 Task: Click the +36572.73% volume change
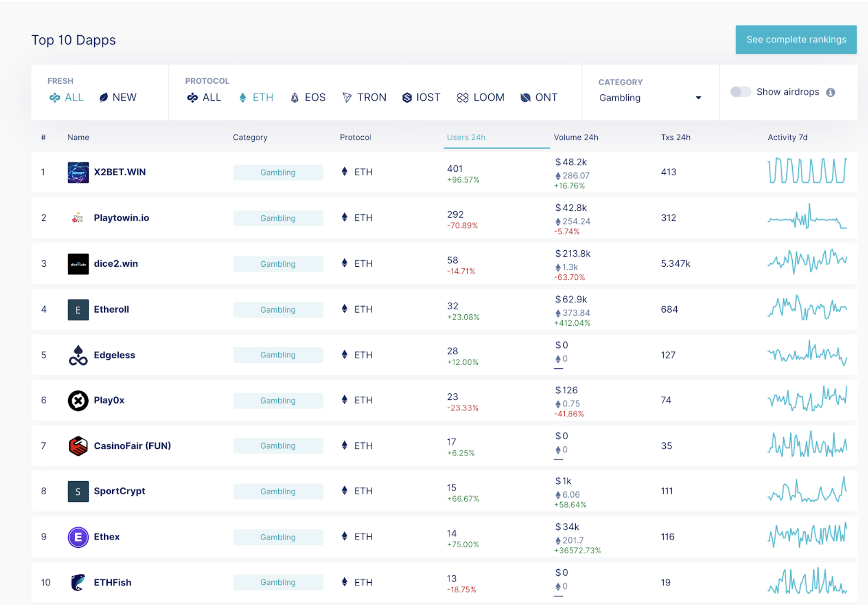[577, 551]
